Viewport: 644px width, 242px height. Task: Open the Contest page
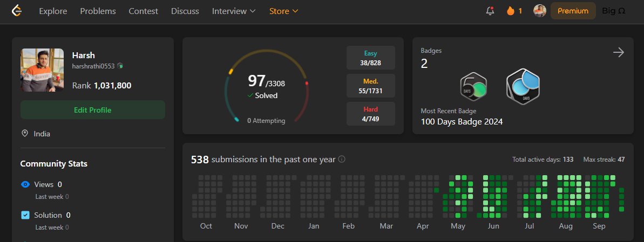(x=144, y=11)
